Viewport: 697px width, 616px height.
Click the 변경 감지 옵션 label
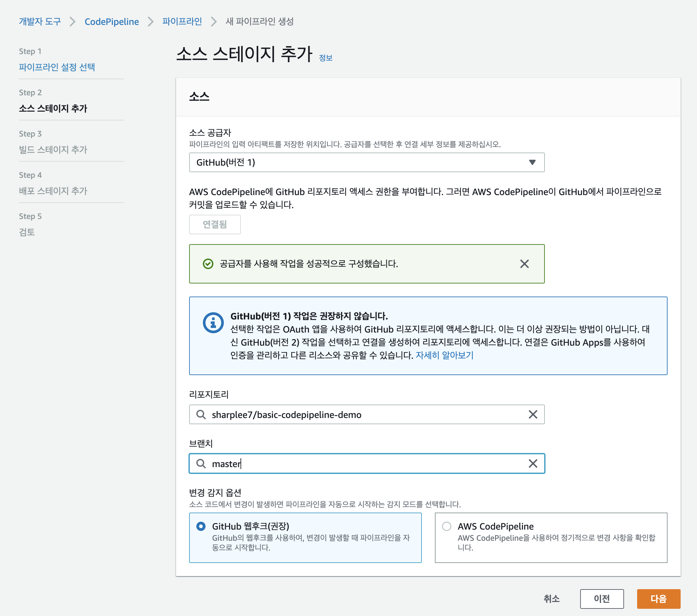pos(215,493)
